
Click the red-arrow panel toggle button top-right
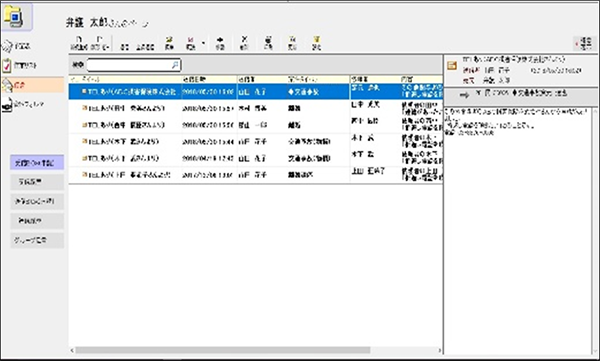[584, 43]
